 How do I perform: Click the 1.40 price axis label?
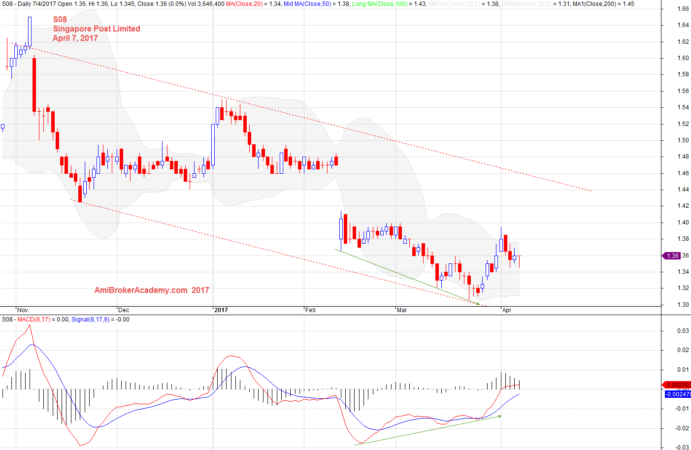(683, 223)
